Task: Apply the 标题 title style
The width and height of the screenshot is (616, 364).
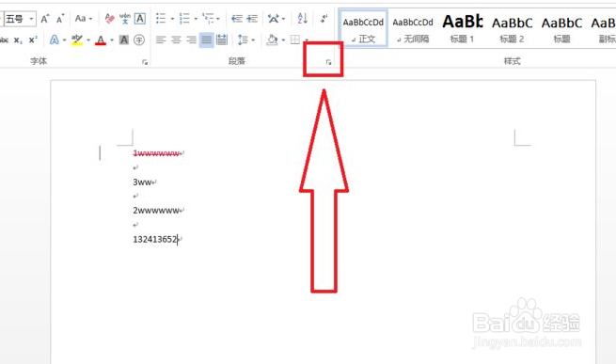Action: pyautogui.click(x=561, y=29)
